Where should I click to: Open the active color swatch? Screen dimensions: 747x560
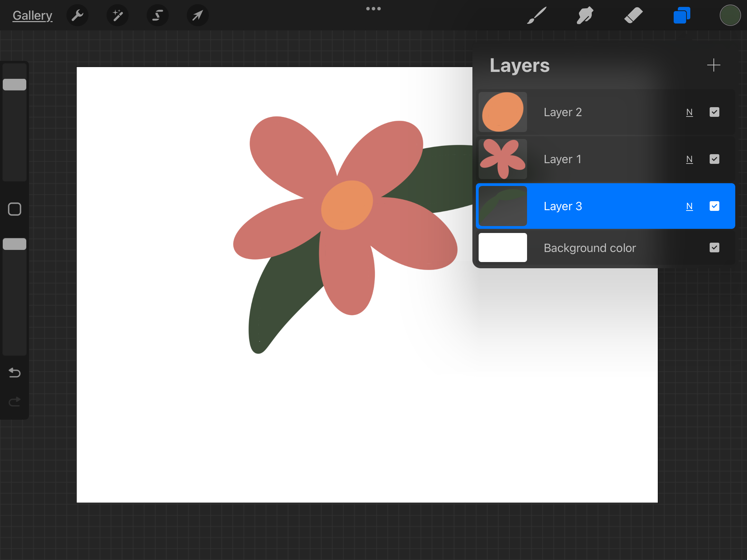[x=730, y=15]
